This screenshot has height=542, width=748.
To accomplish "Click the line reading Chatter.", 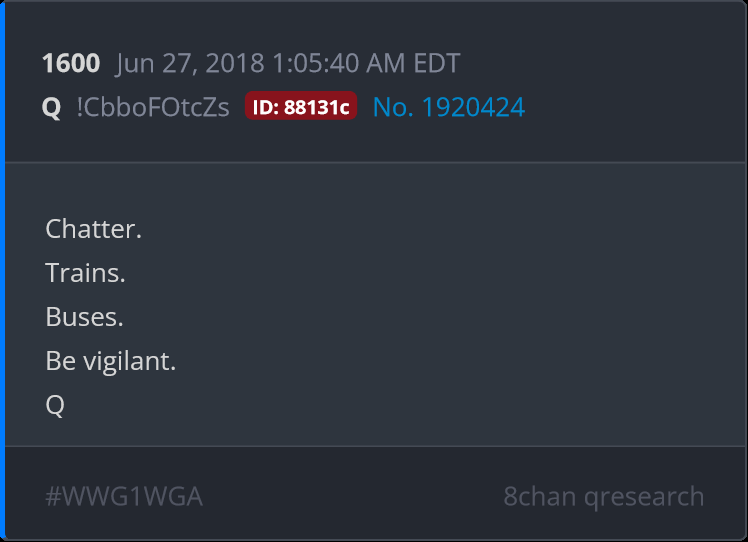I will pos(94,229).
